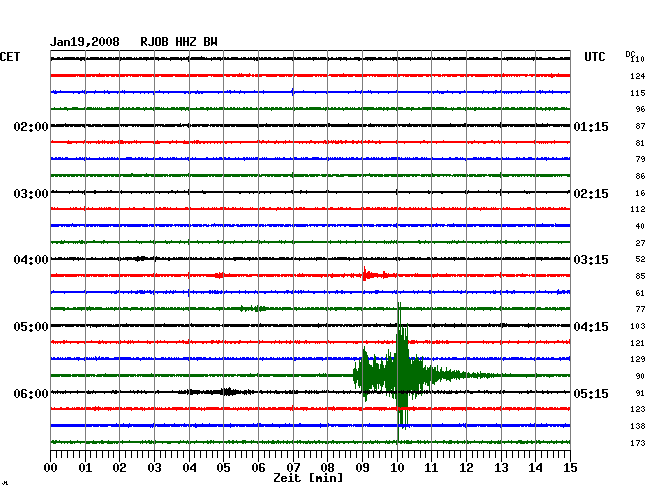Click the 03:15 UTC time label
This screenshot has width=650, height=494.
591,260
